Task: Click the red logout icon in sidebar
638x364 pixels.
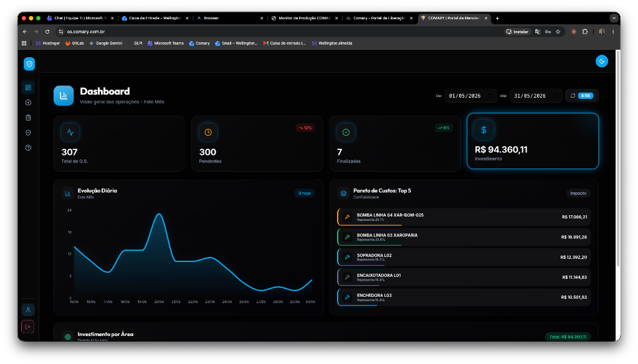Action: tap(27, 327)
